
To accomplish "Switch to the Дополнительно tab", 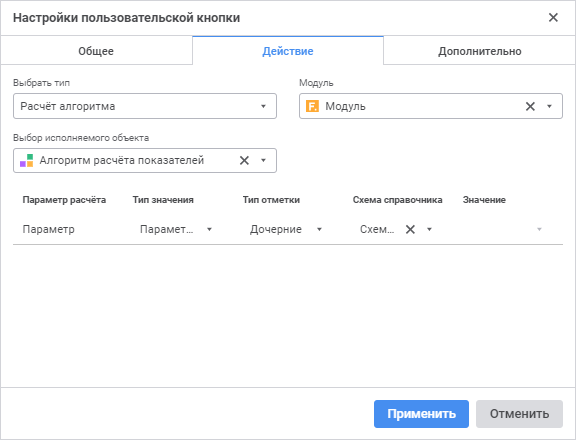I will [x=480, y=51].
